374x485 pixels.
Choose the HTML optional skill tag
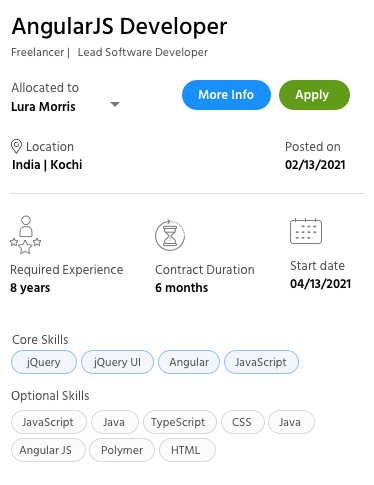pos(187,450)
